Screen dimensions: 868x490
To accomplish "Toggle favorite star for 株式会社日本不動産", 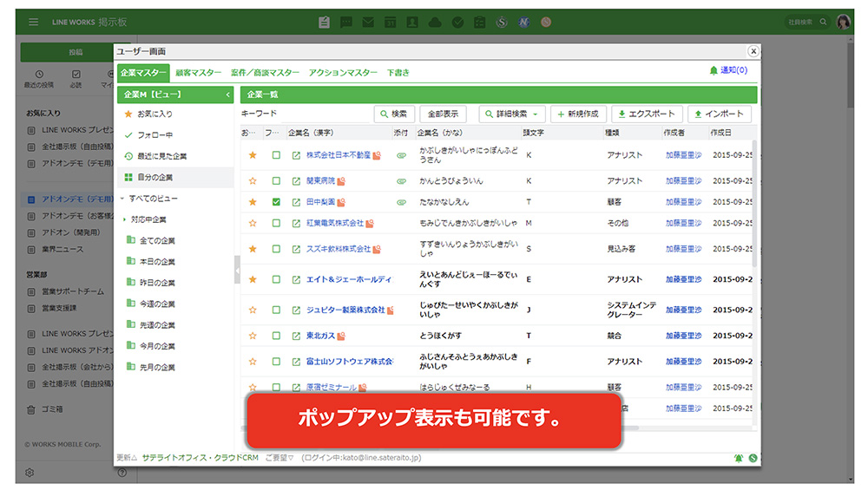I will point(253,155).
